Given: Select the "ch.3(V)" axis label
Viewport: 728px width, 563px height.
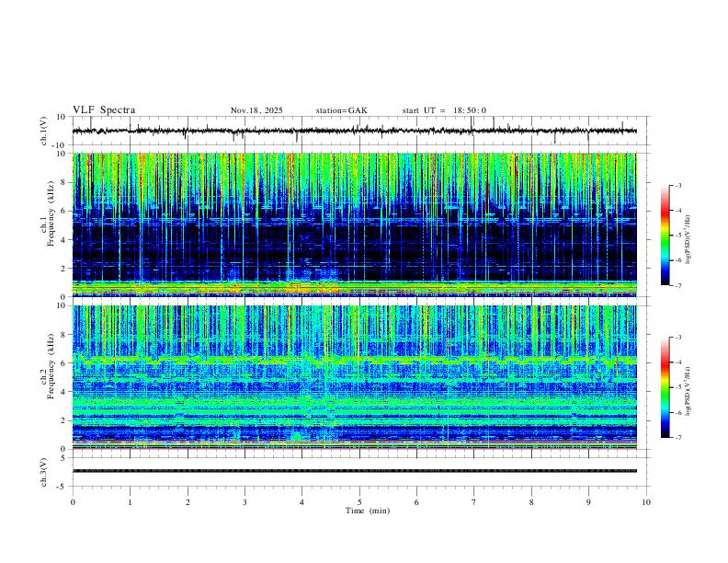Looking at the screenshot, I should click(x=44, y=472).
